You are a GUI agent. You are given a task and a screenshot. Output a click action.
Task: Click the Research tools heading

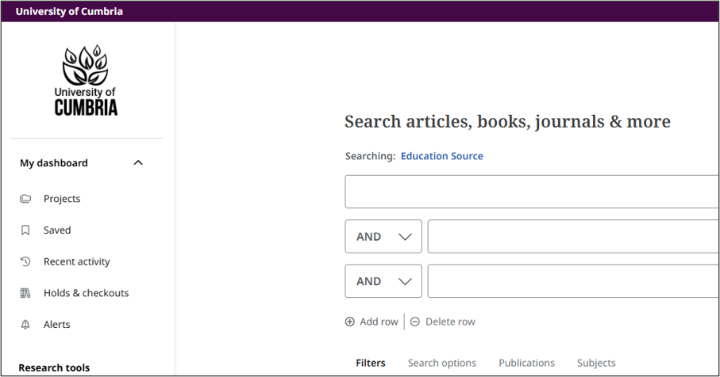pos(54,368)
